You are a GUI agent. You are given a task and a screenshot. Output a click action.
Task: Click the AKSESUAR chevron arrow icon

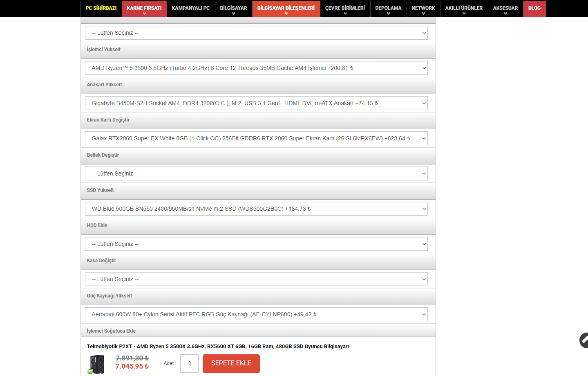coord(505,14)
